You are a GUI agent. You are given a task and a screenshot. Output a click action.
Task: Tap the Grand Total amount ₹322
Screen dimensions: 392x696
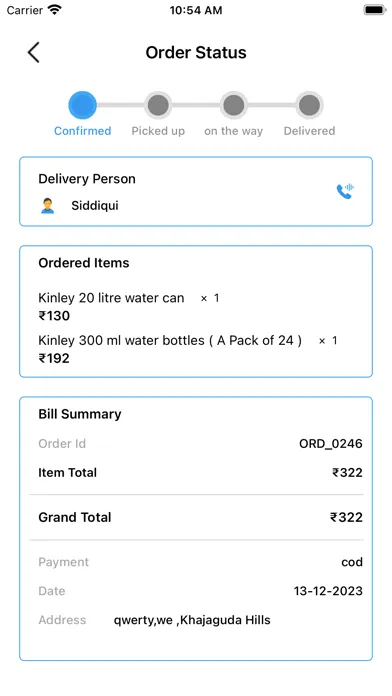pyautogui.click(x=346, y=517)
